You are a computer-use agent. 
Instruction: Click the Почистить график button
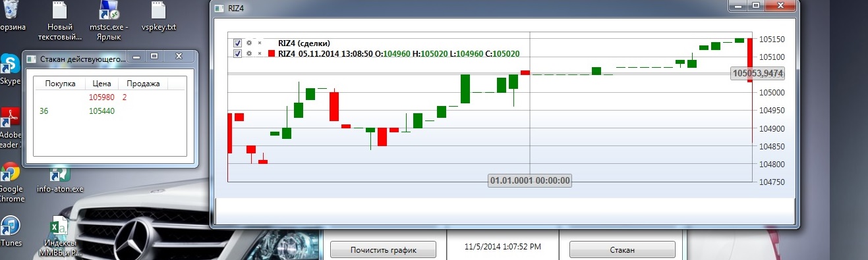coord(383,249)
